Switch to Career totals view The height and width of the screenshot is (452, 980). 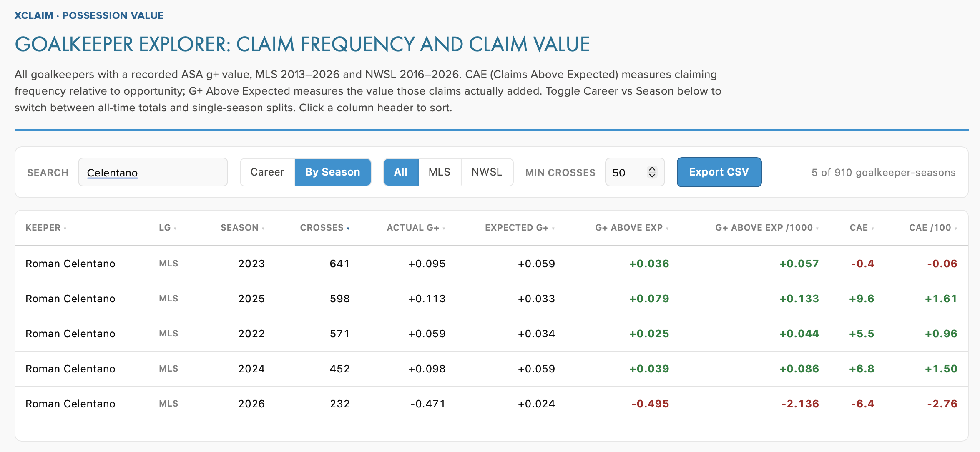267,172
